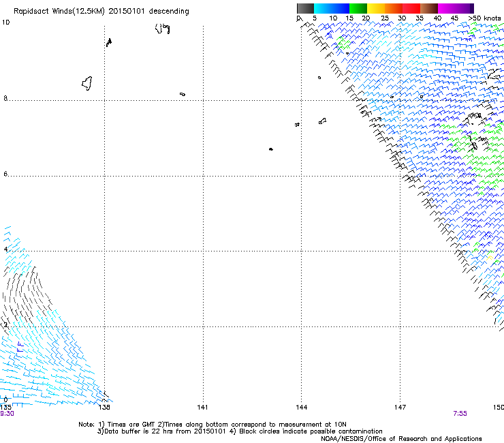This screenshot has width=504, height=443.
Task: Click the longitude label '141' on the bottom axis
Action: (x=202, y=408)
